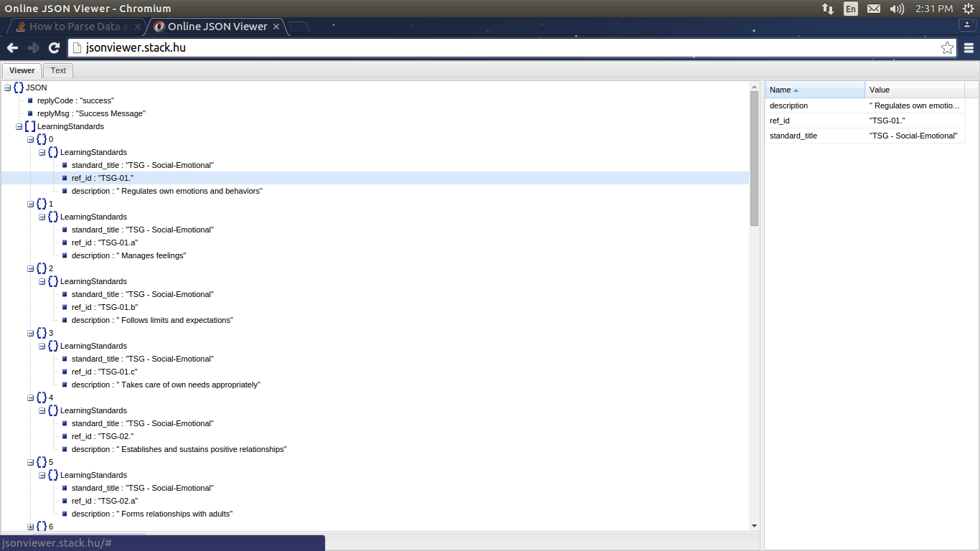Go back using browser back arrow
This screenshot has height=551, width=980.
(x=12, y=48)
